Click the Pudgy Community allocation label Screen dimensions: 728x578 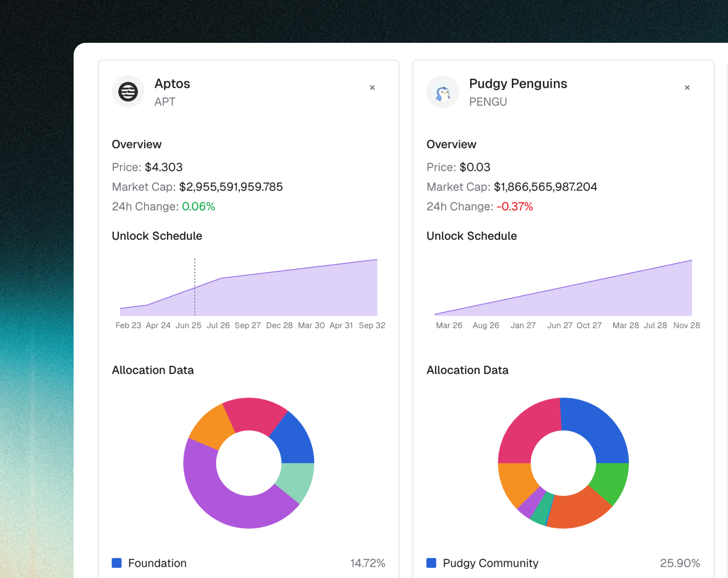coord(490,563)
